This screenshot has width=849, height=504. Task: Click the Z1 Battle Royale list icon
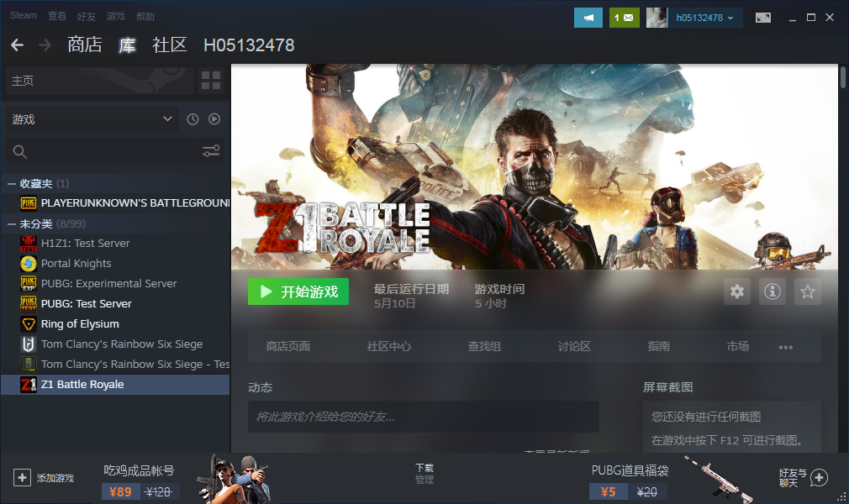point(28,385)
